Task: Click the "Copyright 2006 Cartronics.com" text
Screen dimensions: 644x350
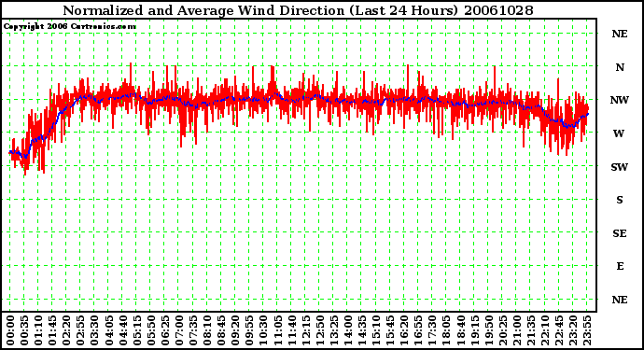Action: (x=70, y=27)
